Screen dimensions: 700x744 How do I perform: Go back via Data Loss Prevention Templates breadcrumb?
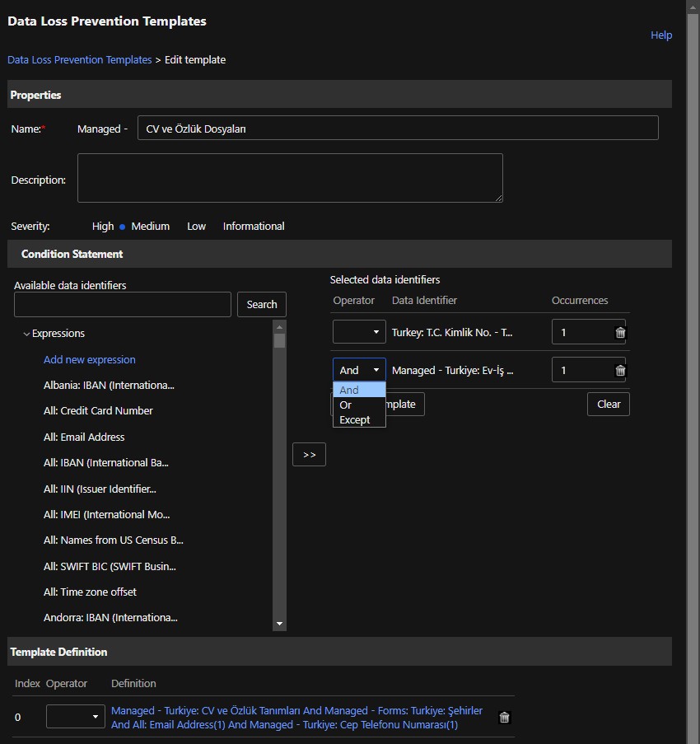click(x=80, y=60)
